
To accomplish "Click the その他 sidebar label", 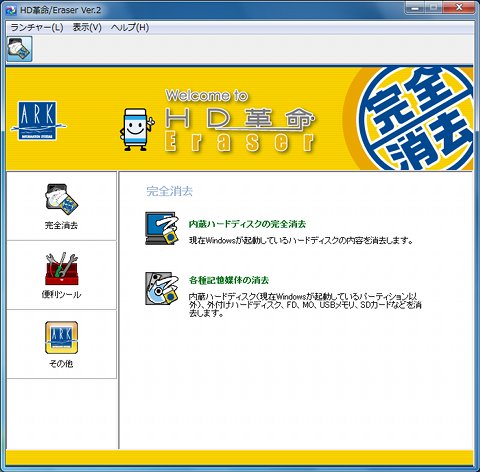I will 61,363.
